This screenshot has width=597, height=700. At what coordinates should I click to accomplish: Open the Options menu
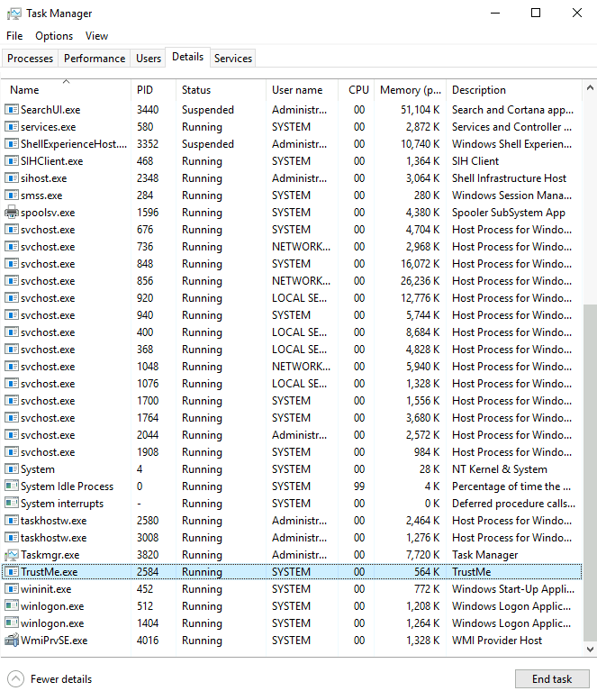(54, 36)
